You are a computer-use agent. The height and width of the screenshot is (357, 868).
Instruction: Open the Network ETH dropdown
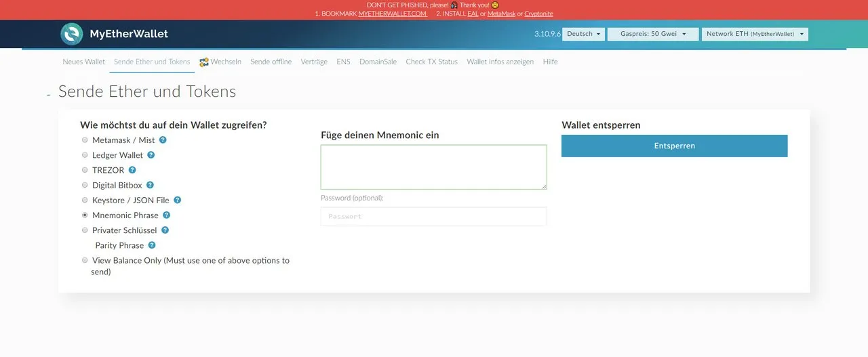(755, 34)
